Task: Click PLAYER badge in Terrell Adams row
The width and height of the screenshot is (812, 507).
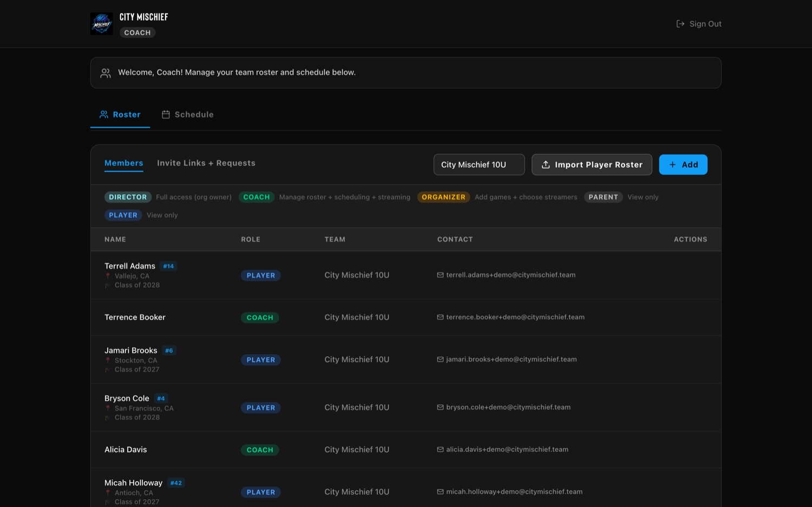Action: (261, 275)
